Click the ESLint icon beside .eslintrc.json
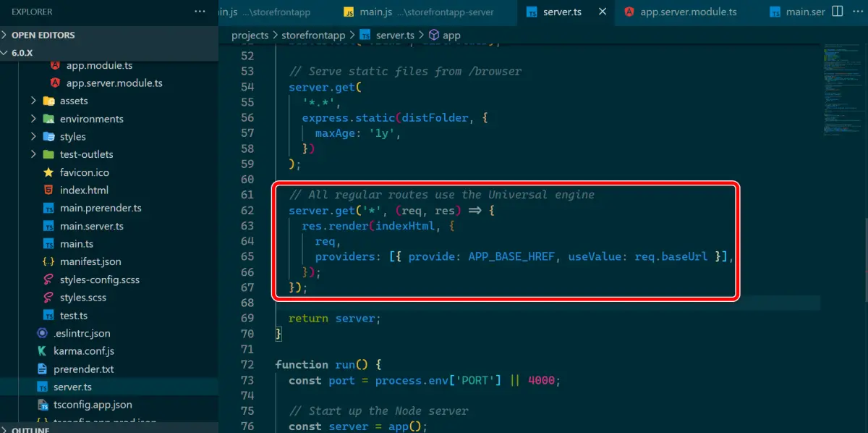Screen dimensions: 868x433 [42, 333]
